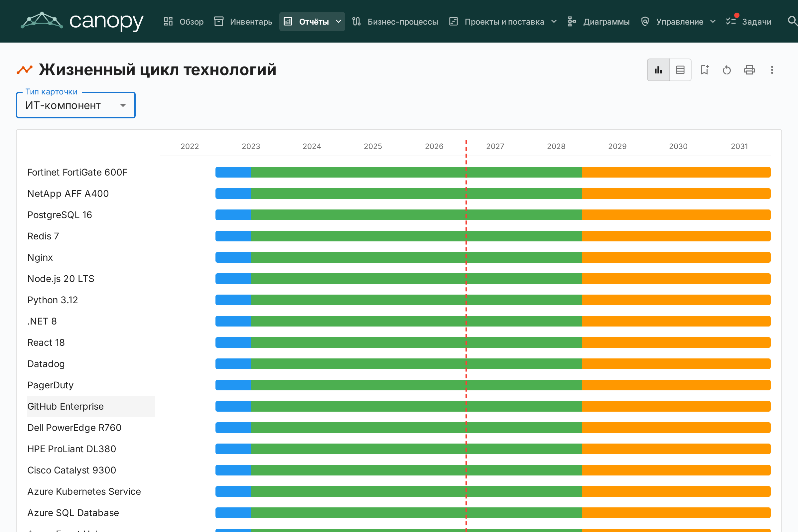Click the Задачи checklist icon
The image size is (798, 532).
(x=731, y=22)
